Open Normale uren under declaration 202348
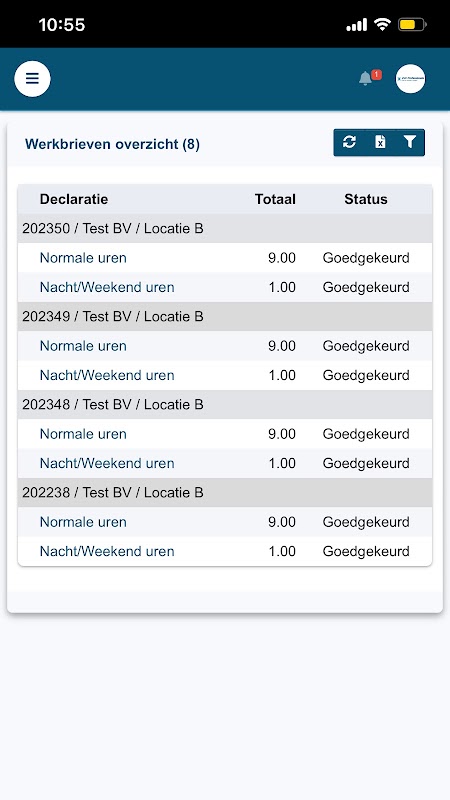450x800 pixels. click(x=83, y=434)
